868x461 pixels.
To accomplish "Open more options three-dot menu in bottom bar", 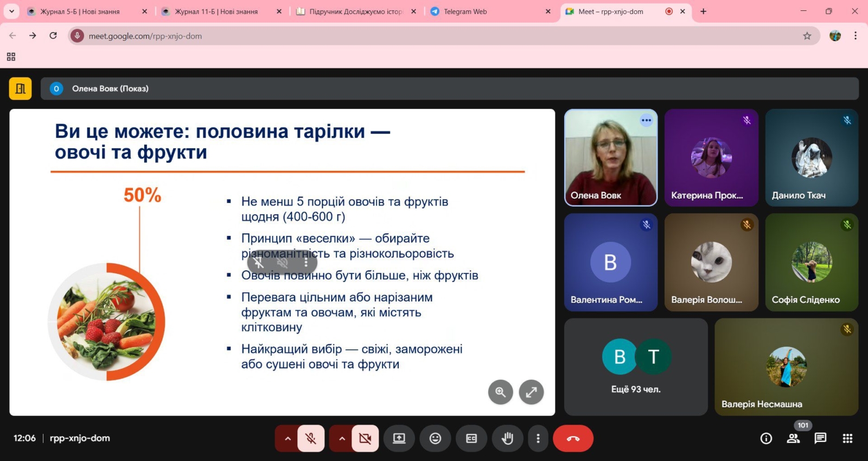I will click(x=538, y=438).
